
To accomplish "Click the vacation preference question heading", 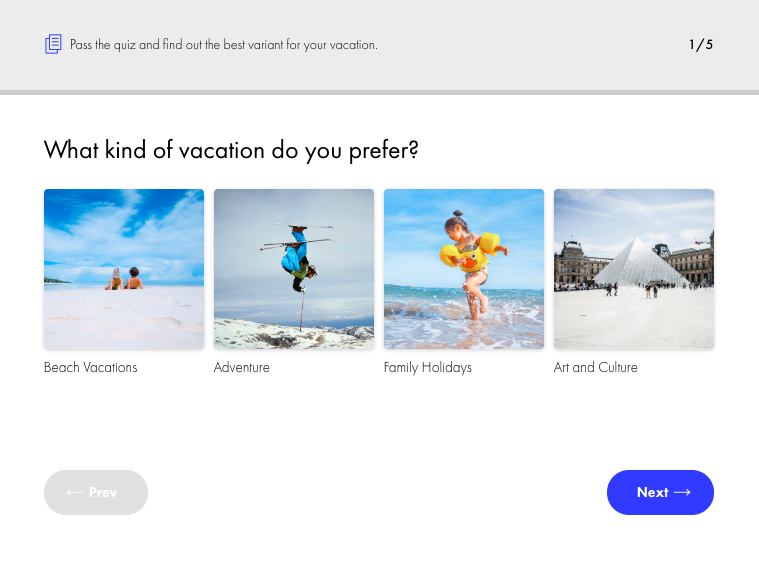I will 231,150.
